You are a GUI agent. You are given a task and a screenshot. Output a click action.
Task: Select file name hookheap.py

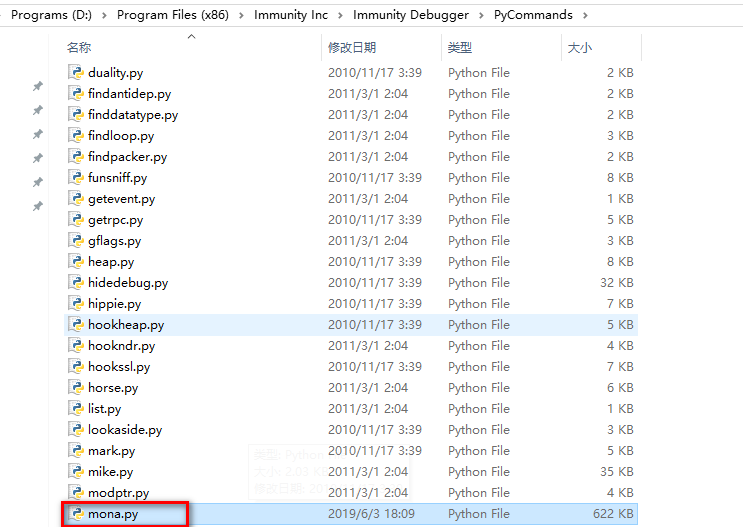tap(126, 325)
